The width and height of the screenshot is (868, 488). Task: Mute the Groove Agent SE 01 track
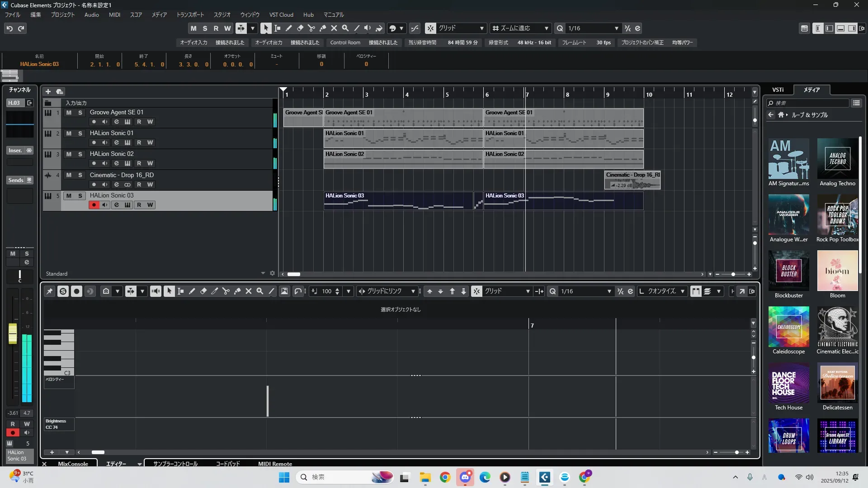(69, 113)
